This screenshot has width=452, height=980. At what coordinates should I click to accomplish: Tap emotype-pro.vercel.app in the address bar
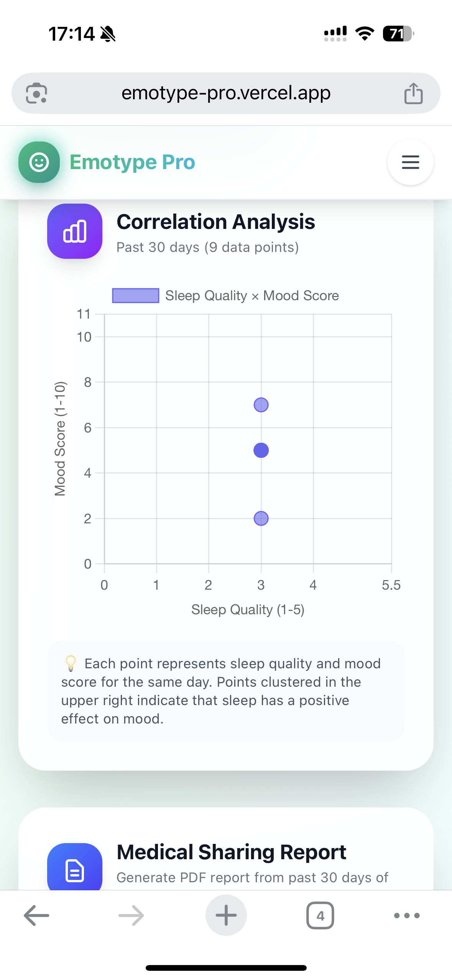(225, 93)
